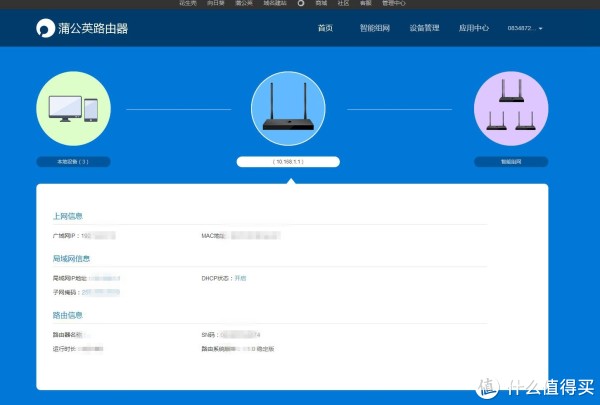Click the 智能组网 button under purple circle

point(511,162)
